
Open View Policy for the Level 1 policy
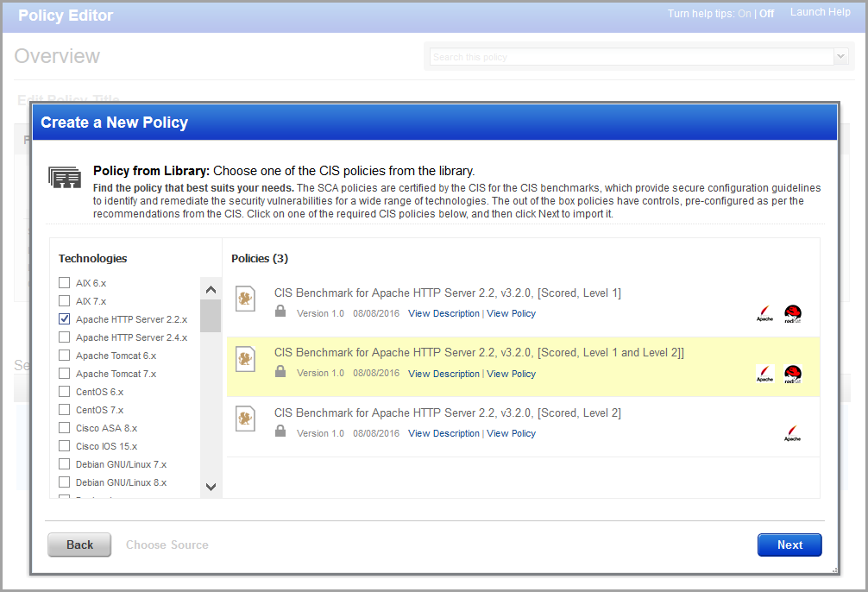tap(511, 313)
